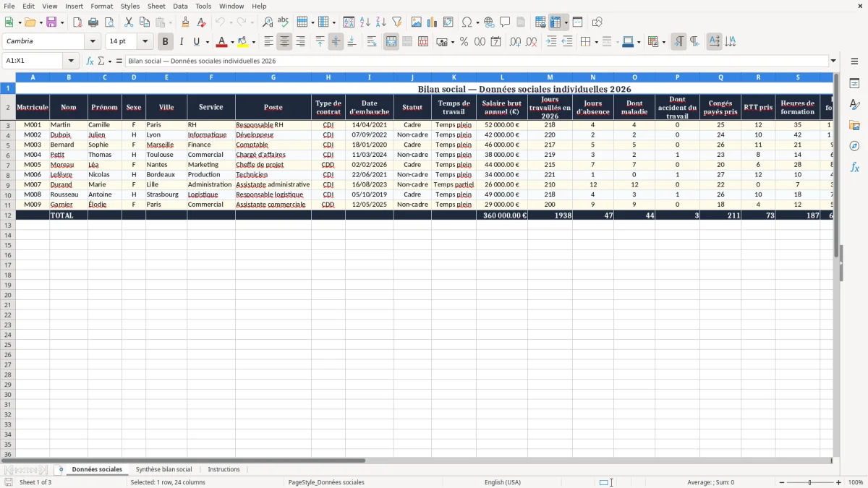Open Draw functions shapes icon
The height and width of the screenshot is (488, 868).
[x=597, y=22]
